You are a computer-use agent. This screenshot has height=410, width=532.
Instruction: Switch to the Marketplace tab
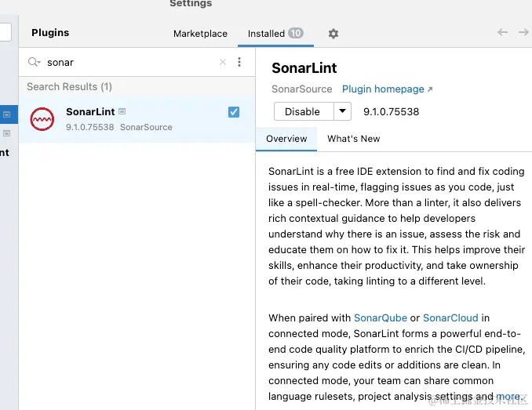(200, 34)
